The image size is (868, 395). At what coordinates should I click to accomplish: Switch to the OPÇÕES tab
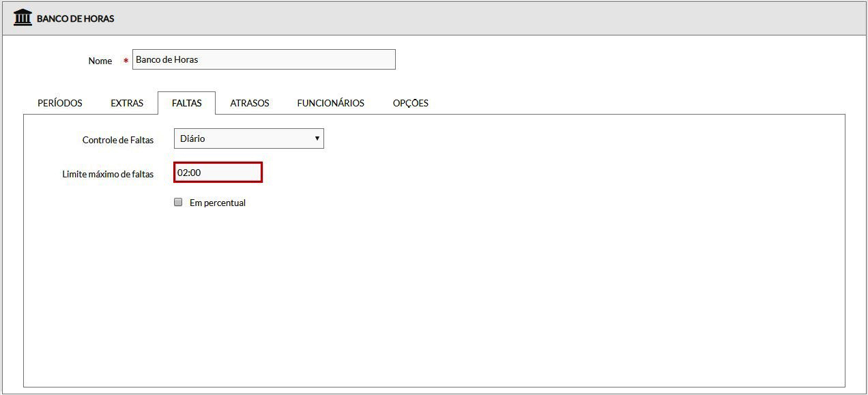tap(410, 103)
